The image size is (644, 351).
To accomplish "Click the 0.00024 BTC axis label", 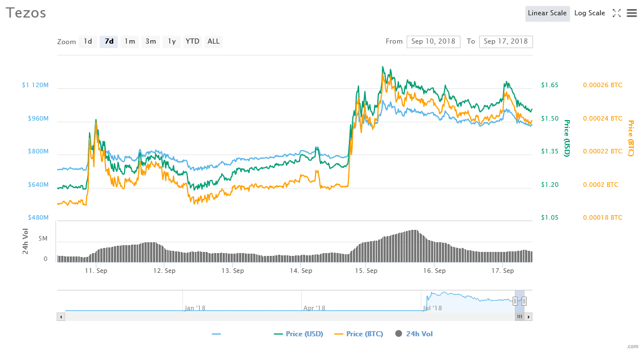I will (x=603, y=119).
